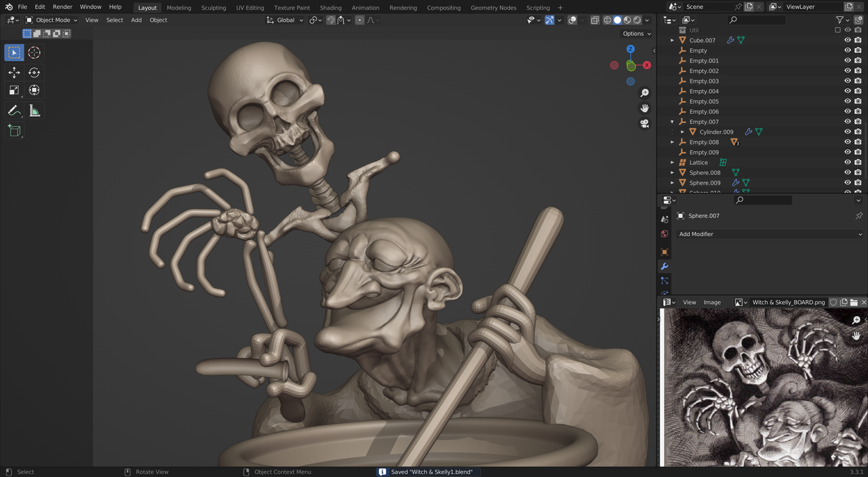Toggle the camera render icon for Lattice
The image size is (868, 477).
click(x=857, y=162)
